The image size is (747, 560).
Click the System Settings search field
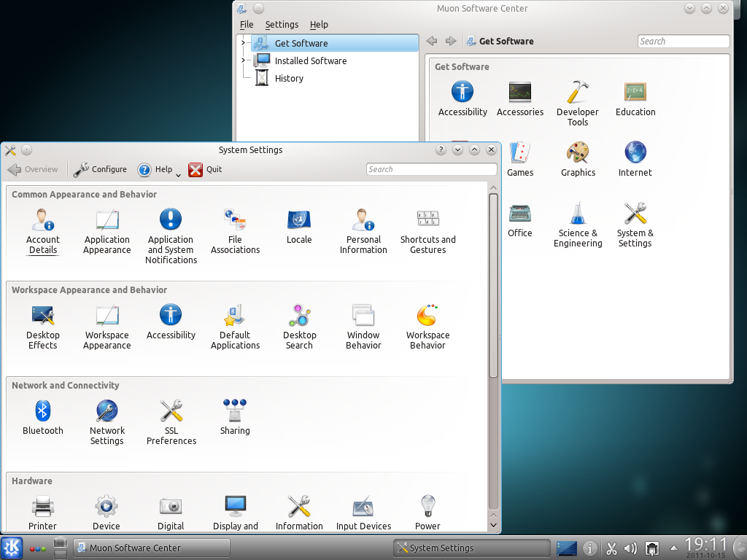point(431,169)
